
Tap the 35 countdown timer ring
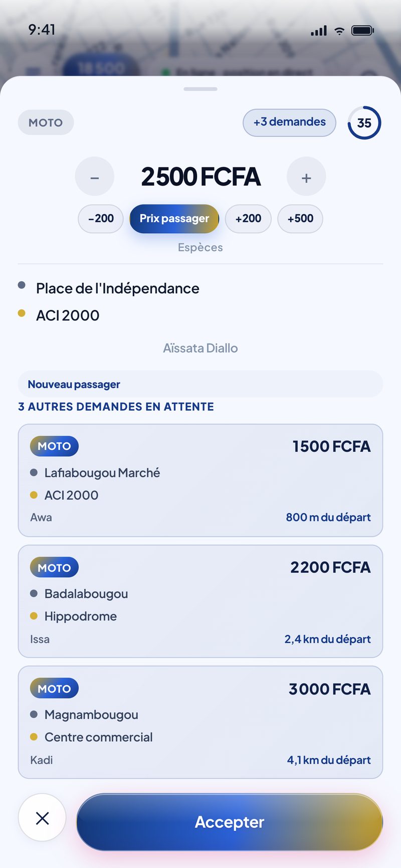point(364,123)
